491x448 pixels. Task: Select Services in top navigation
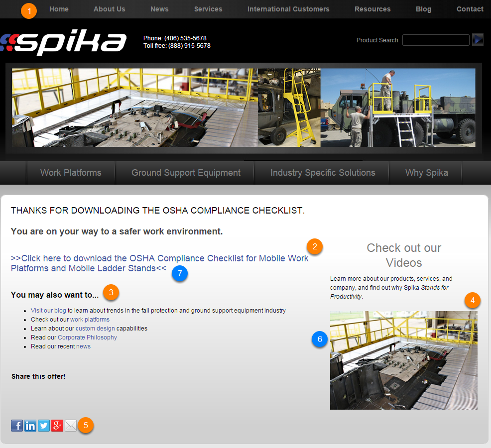[x=208, y=9]
